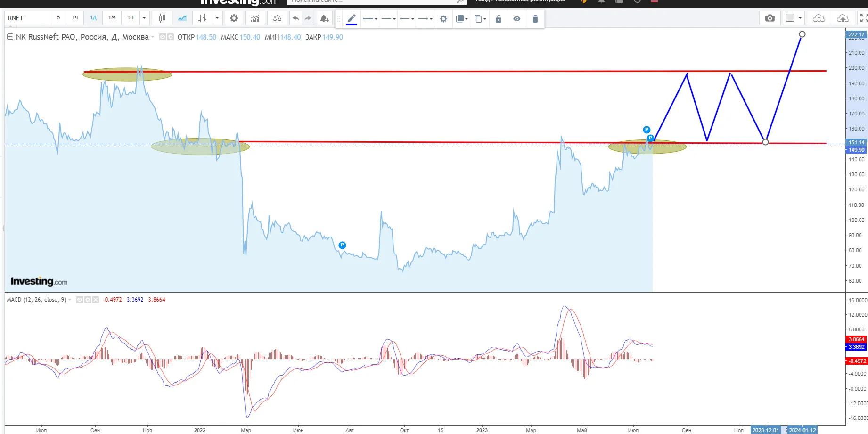Toggle drawing visibility eye icon
Image resolution: width=868 pixels, height=434 pixels.
517,19
